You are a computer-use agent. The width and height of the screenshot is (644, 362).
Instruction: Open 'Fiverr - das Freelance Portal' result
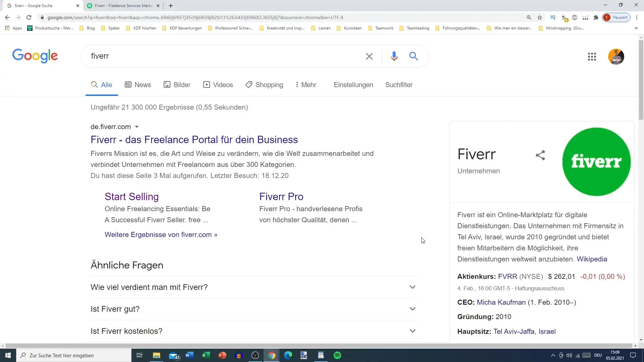tap(194, 139)
